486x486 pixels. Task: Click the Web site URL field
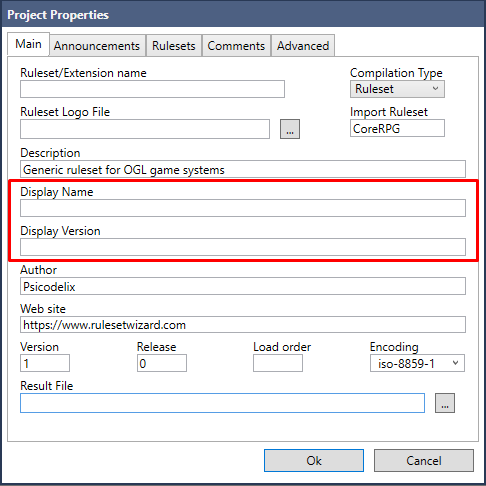[243, 325]
